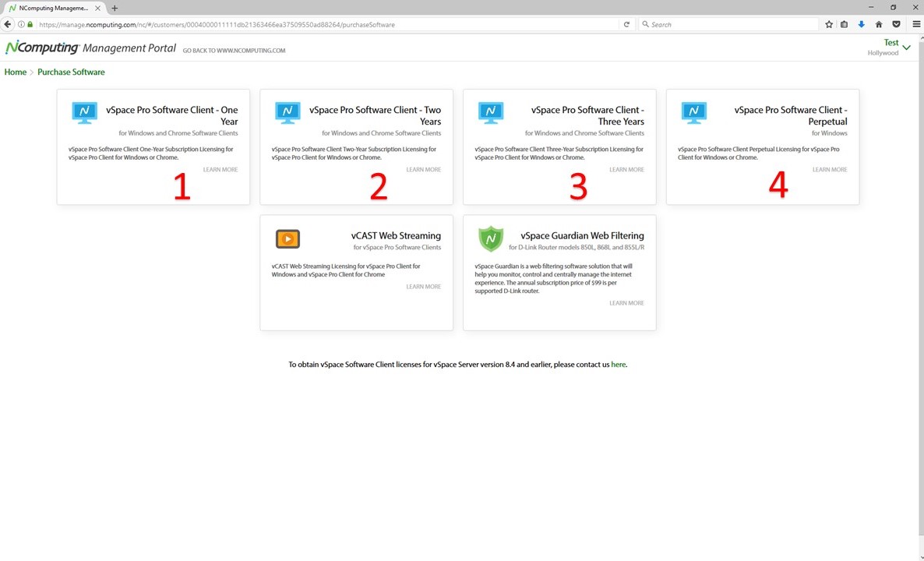Screen dimensions: 924x561
Task: Click the 'for Windows' subtitle on Perpetual card
Action: (830, 133)
